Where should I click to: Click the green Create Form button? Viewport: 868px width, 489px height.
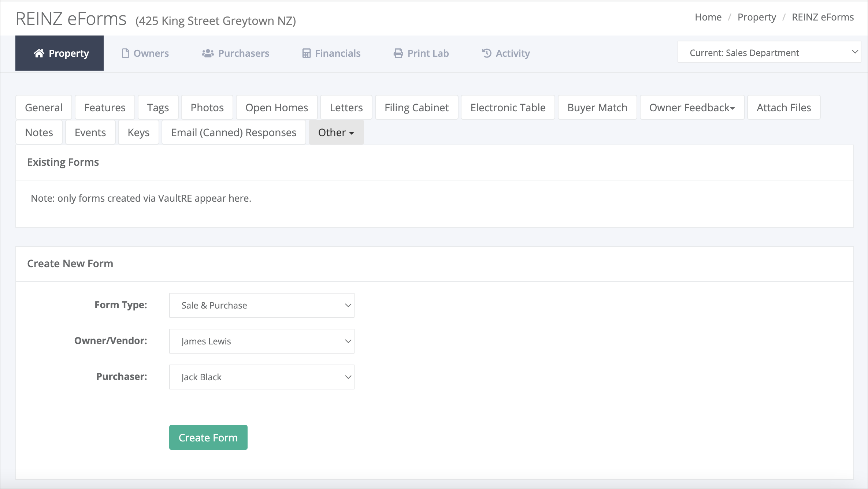pyautogui.click(x=208, y=437)
